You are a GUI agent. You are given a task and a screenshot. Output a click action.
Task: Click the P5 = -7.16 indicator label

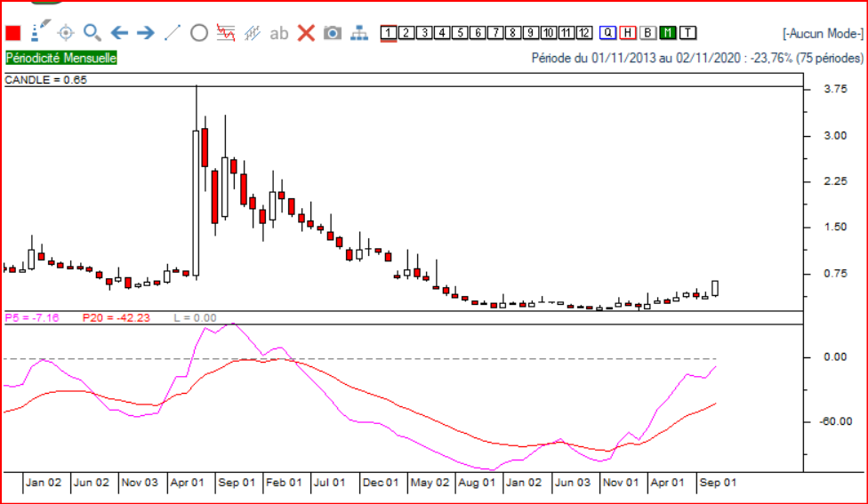[31, 317]
